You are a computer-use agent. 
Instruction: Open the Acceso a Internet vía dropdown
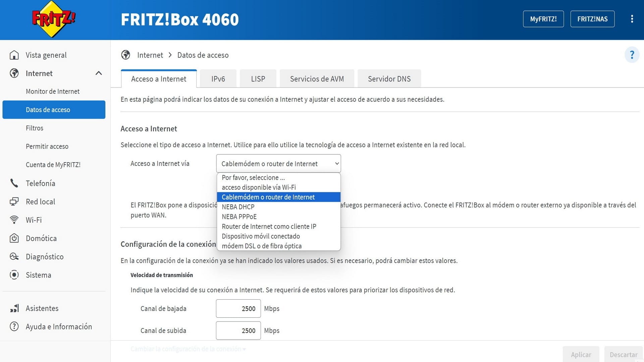[278, 164]
